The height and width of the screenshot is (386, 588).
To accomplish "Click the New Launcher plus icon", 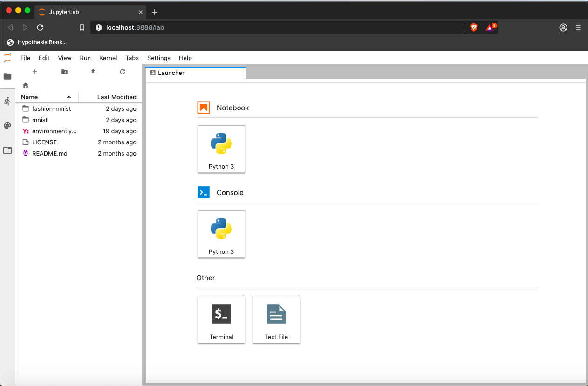I will pos(35,72).
